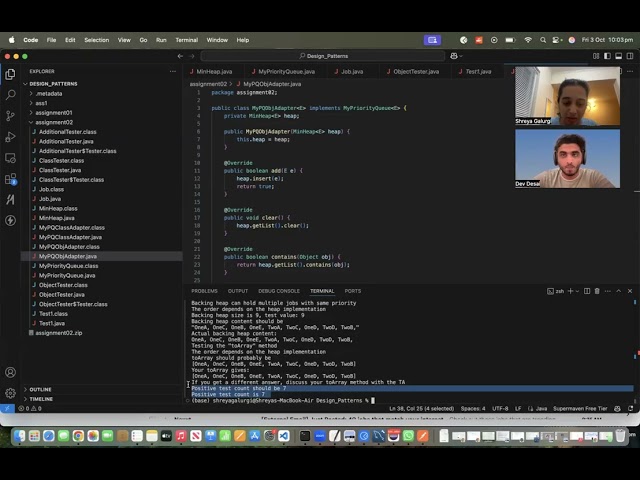Click UTF-8 encoding status item
Viewport: 640px width, 480px height.
(500, 408)
